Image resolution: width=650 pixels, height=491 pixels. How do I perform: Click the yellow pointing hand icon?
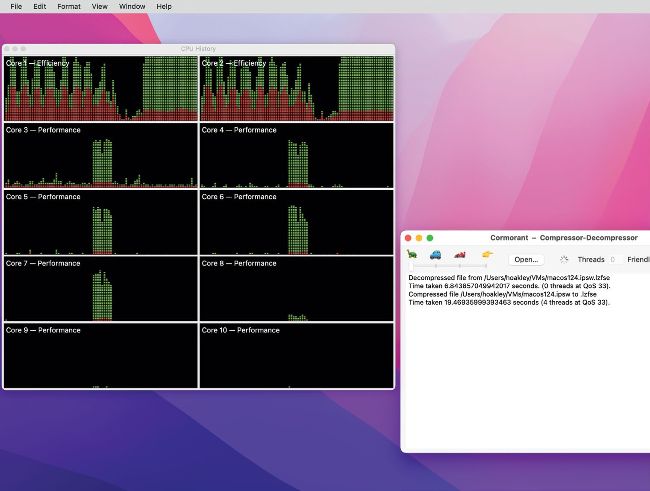pos(487,255)
